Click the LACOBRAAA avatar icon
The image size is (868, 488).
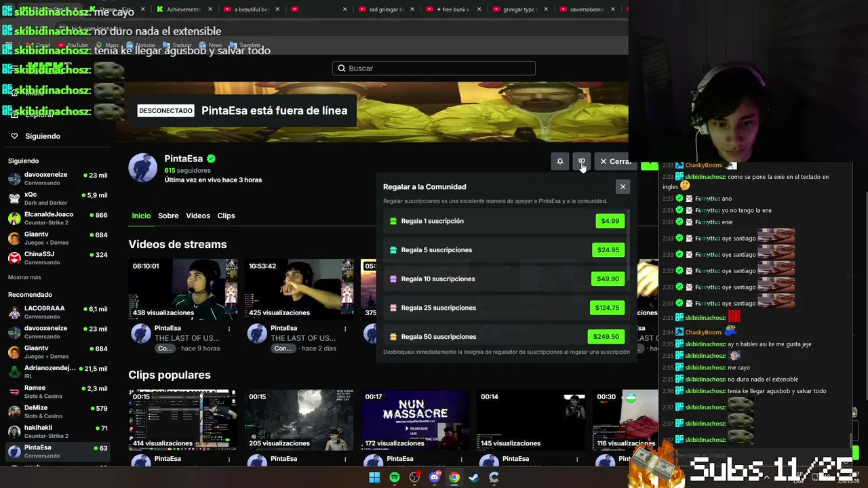tap(14, 312)
